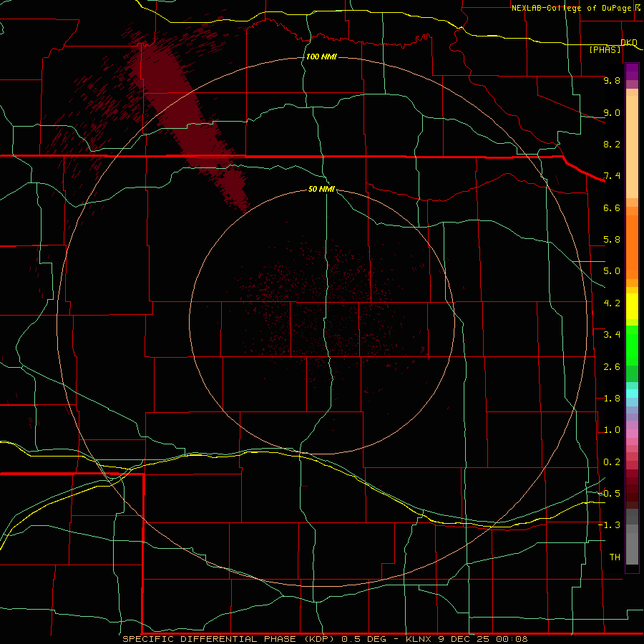Click the 2.6 scale value
Viewport: 644px width, 644px height.
coord(612,367)
